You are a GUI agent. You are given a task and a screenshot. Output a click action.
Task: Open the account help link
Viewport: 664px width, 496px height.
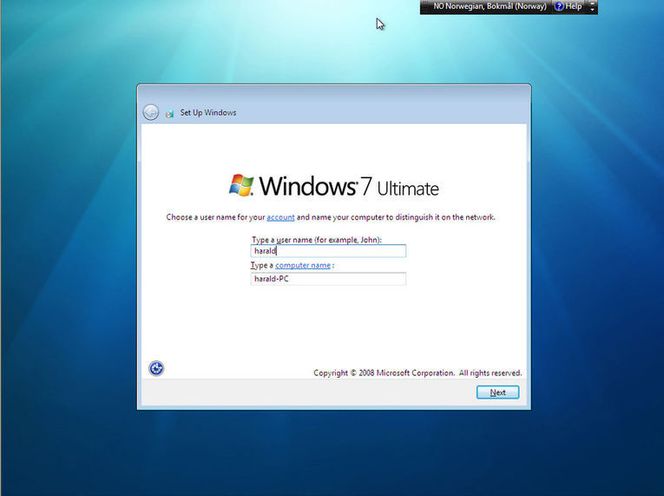pyautogui.click(x=280, y=217)
